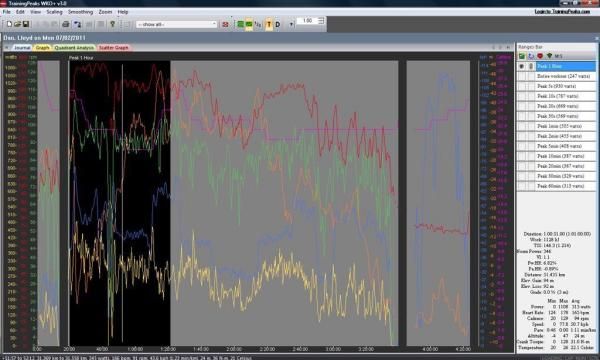The height and width of the screenshot is (360, 600).
Task: Select the Peak 10min range row
Action: (566, 156)
